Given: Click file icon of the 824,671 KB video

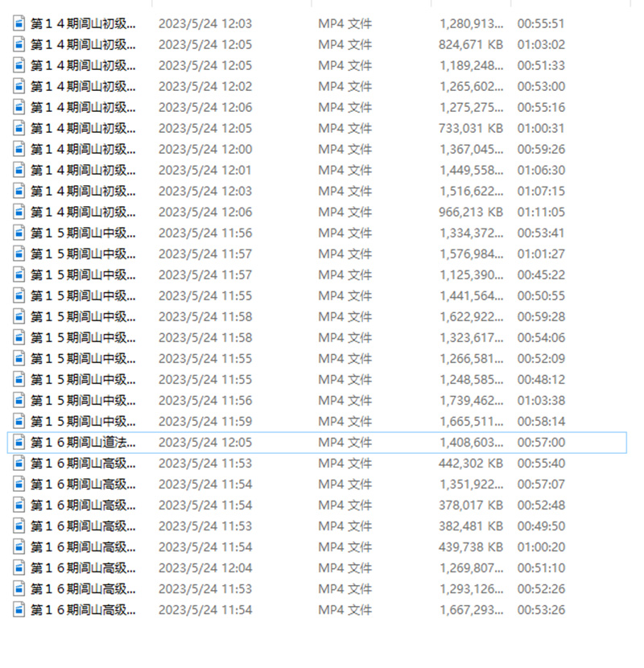Looking at the screenshot, I should [x=19, y=44].
